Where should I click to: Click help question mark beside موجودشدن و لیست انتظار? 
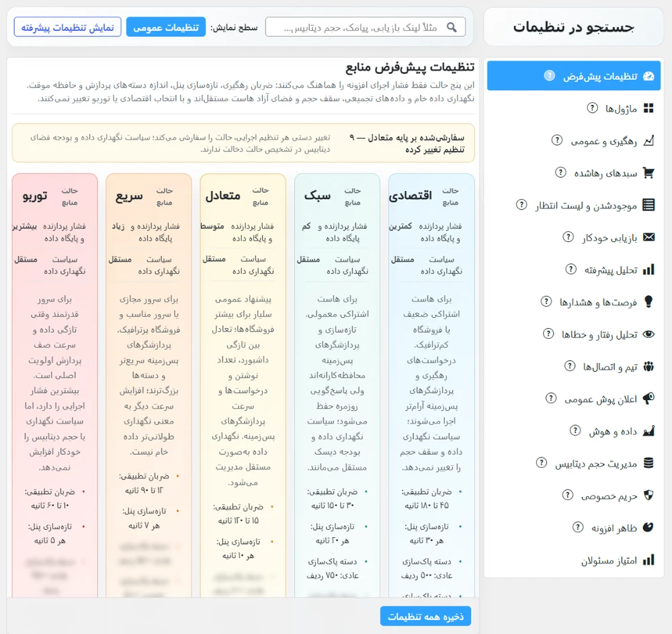tap(521, 204)
